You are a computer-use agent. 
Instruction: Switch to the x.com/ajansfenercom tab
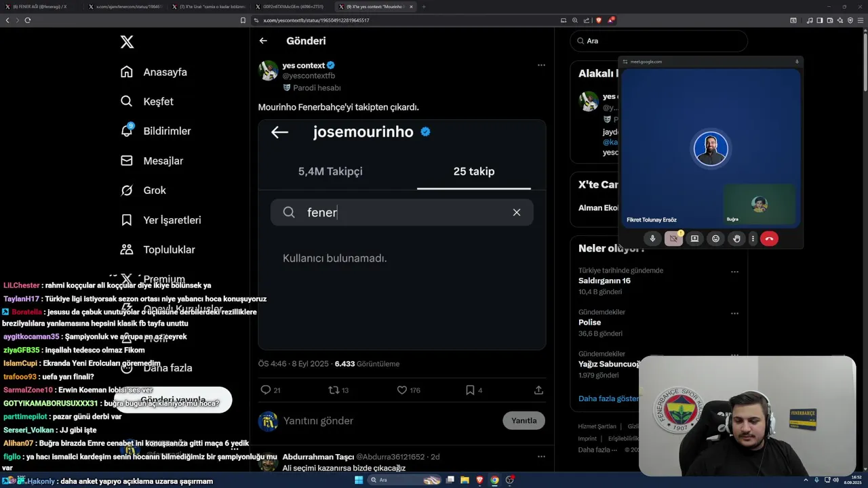(125, 7)
